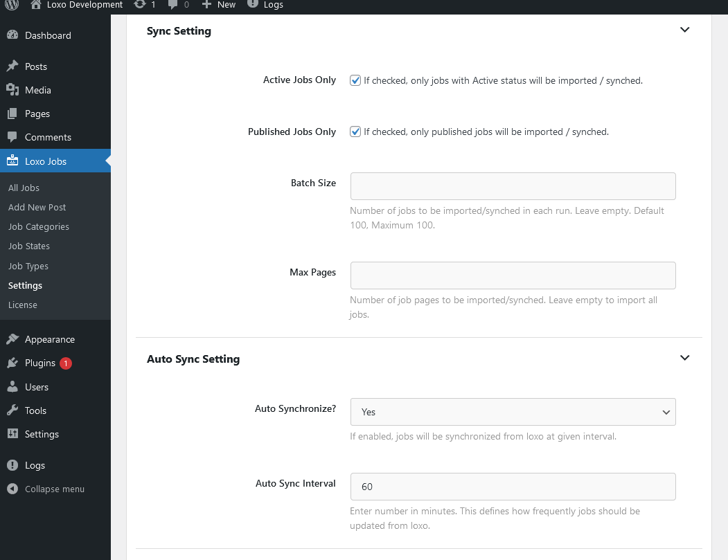Click the Sync Setting heading
728x560 pixels.
coord(179,31)
